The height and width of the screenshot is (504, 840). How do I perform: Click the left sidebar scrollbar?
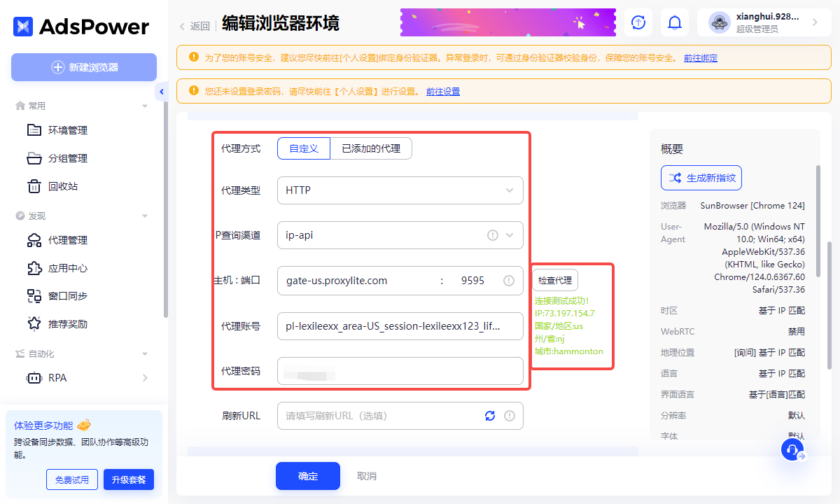tap(165, 210)
